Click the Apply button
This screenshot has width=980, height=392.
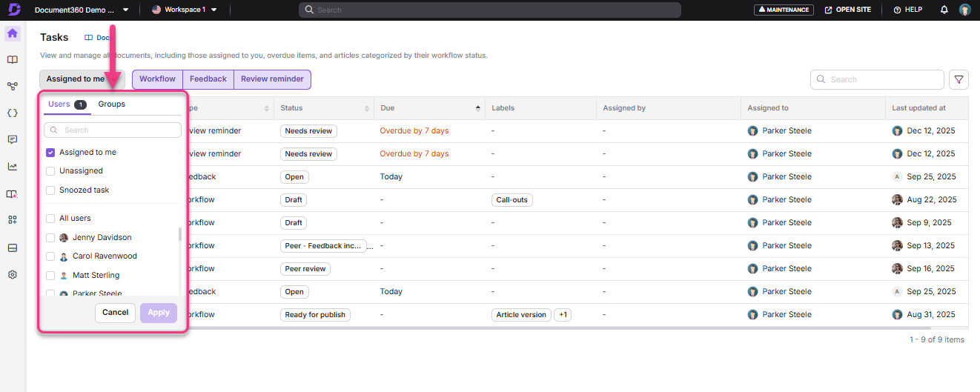(159, 313)
